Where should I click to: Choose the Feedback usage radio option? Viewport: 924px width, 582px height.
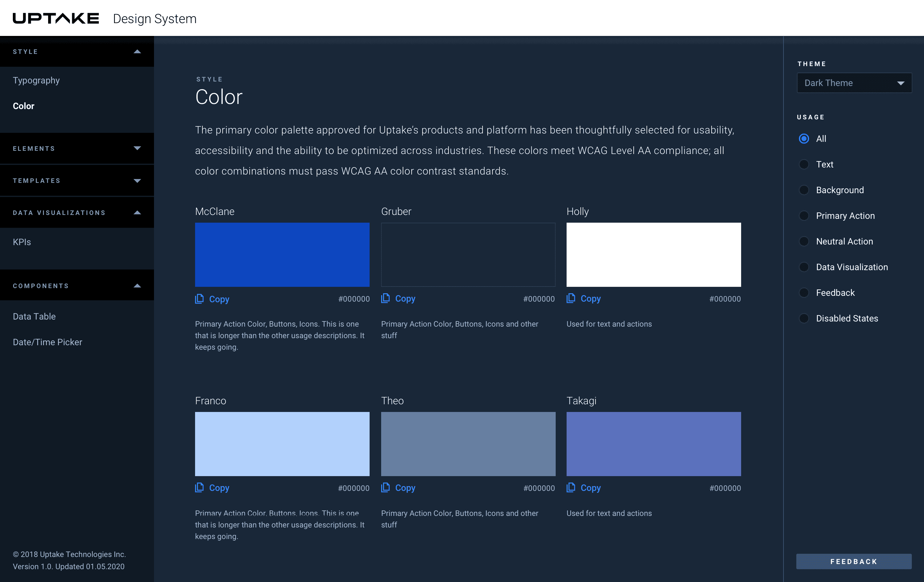tap(804, 293)
